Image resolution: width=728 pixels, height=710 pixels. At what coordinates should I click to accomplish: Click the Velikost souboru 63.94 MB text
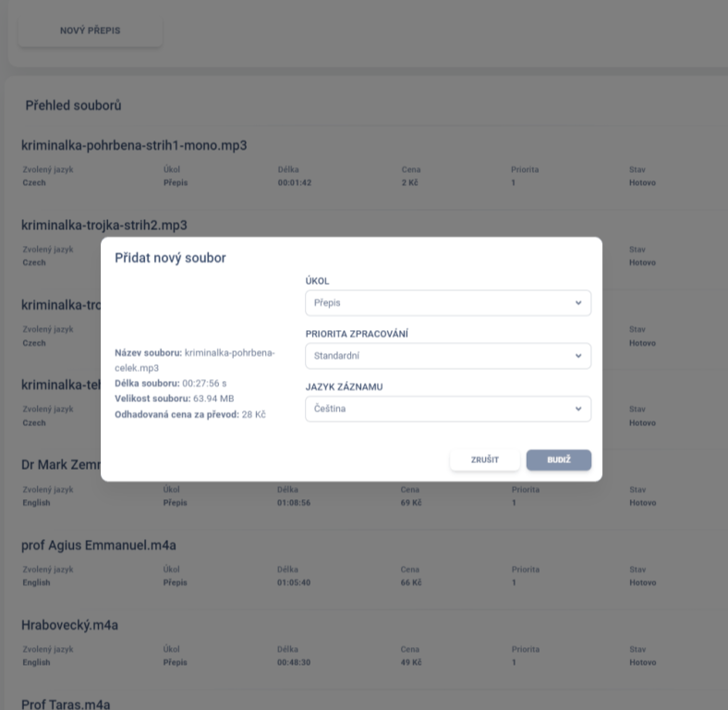180,398
